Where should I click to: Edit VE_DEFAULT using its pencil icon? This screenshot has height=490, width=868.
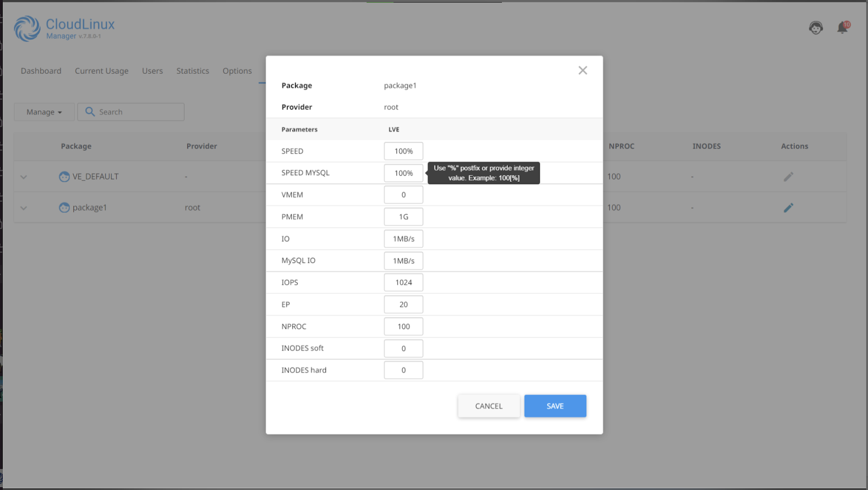click(789, 176)
